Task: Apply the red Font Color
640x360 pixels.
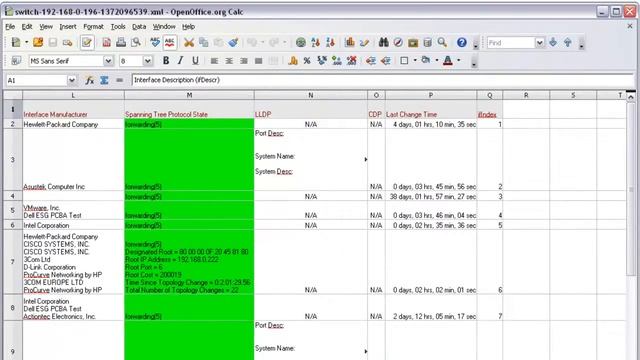Action: (448, 61)
